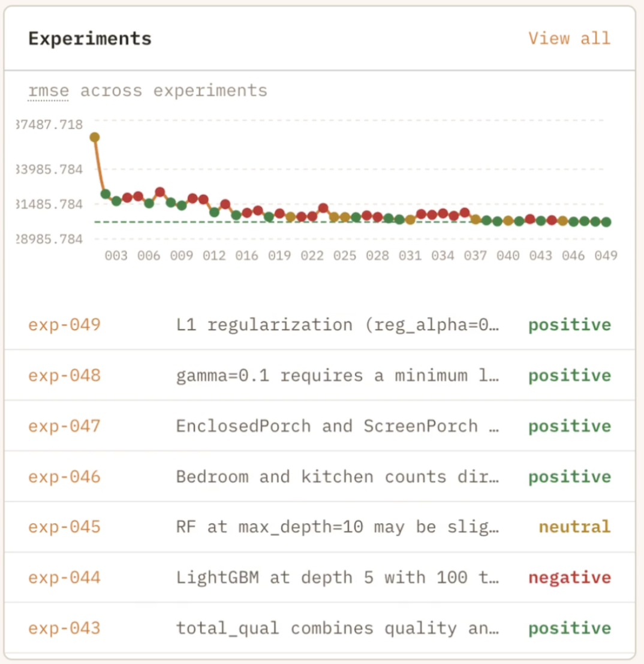Select the EnclosedPorch and ScreenPorch description

[338, 426]
